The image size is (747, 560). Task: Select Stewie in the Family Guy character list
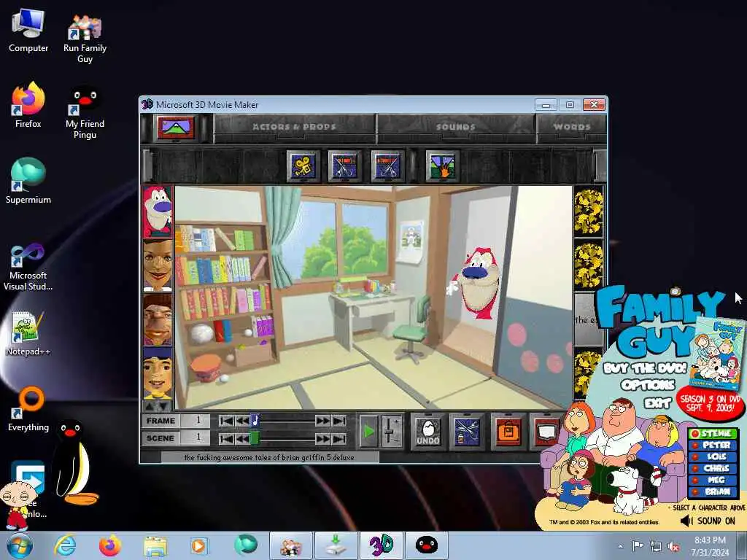[x=713, y=434]
